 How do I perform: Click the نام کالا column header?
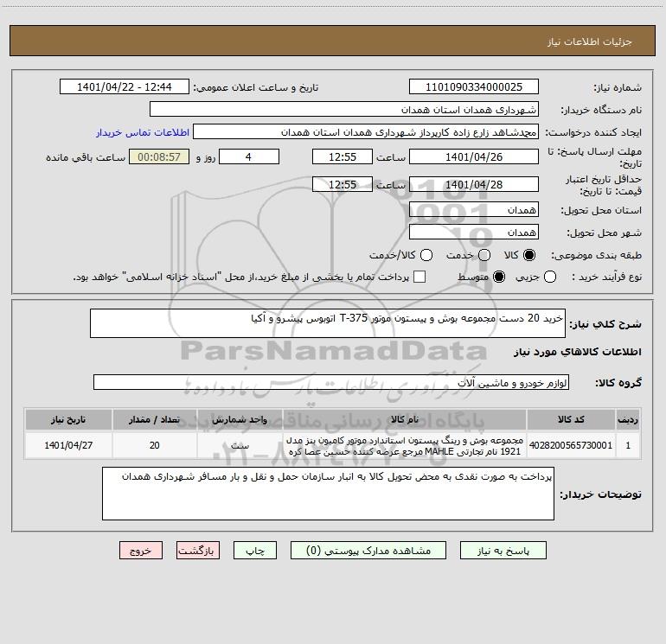405,419
